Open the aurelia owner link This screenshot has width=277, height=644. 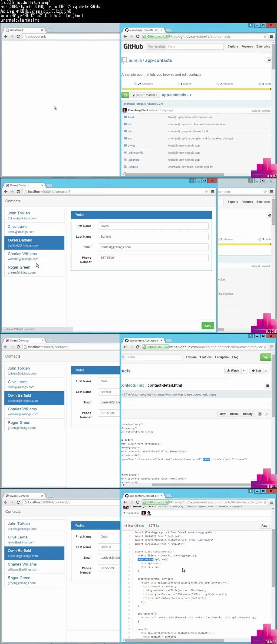tap(135, 60)
